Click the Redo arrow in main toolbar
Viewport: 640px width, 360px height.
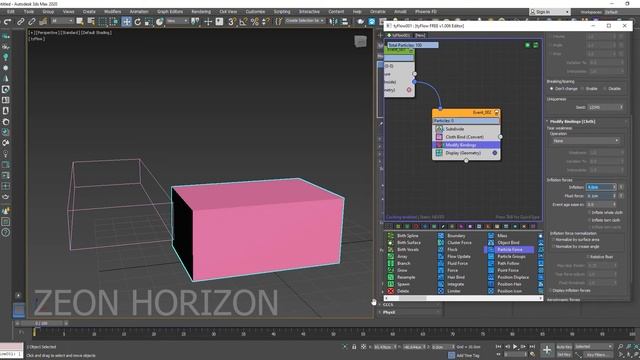tap(7, 22)
